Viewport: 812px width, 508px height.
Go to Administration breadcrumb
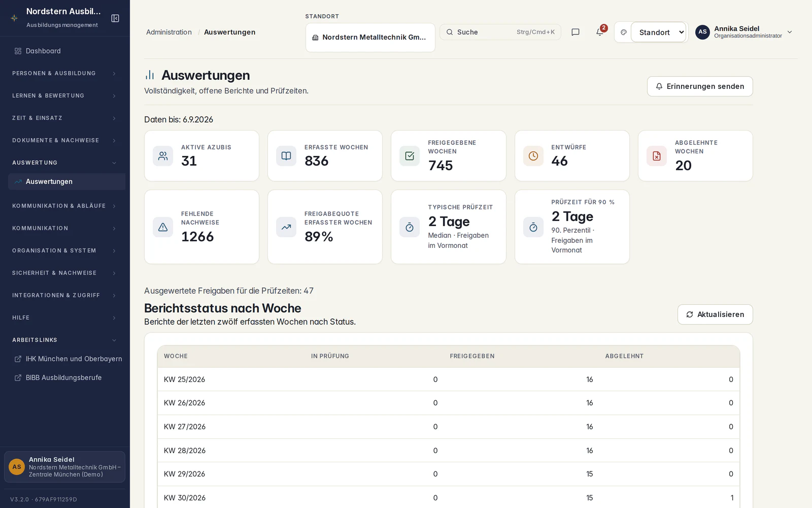pyautogui.click(x=169, y=32)
